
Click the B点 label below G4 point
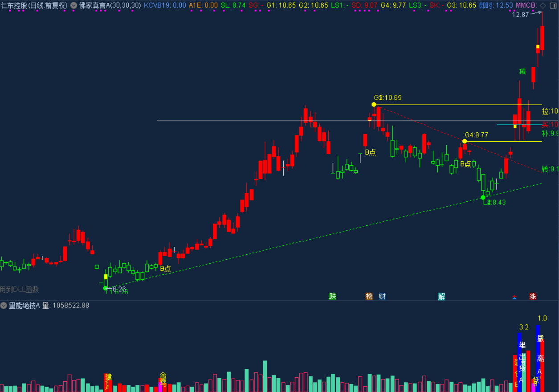(465, 164)
